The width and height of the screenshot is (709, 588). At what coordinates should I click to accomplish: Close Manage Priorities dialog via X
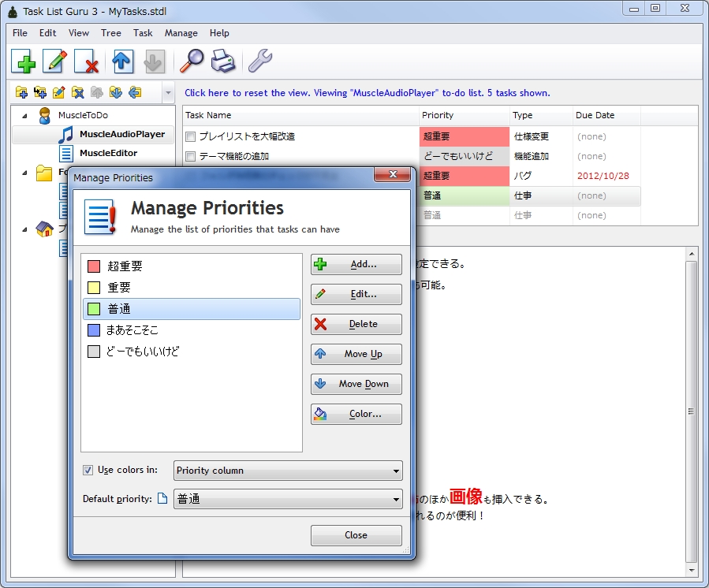coord(393,174)
